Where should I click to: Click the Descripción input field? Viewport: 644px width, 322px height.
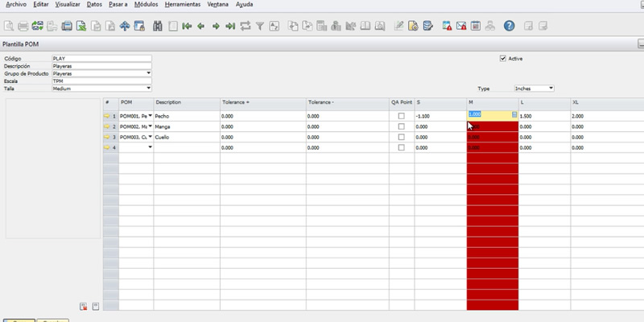(101, 66)
